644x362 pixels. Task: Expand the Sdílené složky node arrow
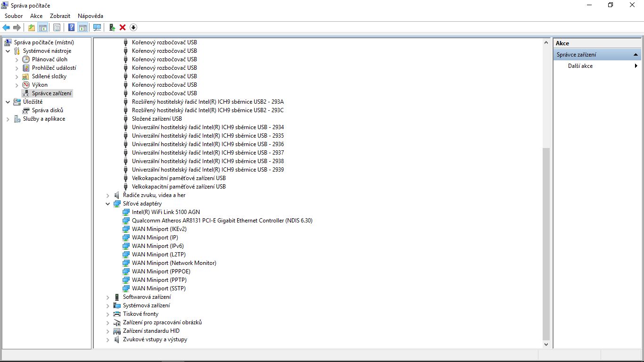tap(17, 76)
